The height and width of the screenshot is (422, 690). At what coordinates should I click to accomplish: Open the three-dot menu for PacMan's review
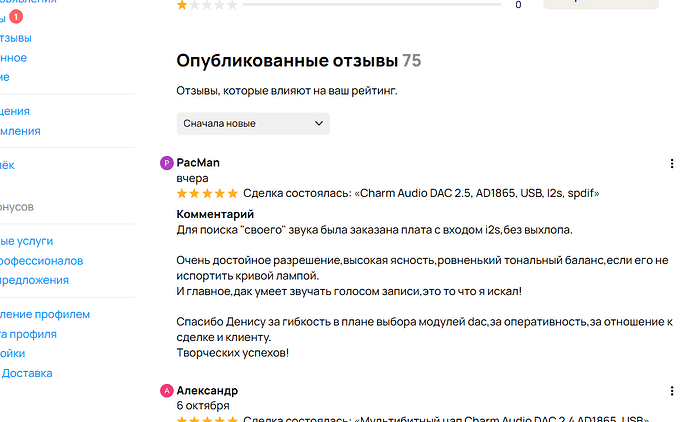pyautogui.click(x=672, y=164)
